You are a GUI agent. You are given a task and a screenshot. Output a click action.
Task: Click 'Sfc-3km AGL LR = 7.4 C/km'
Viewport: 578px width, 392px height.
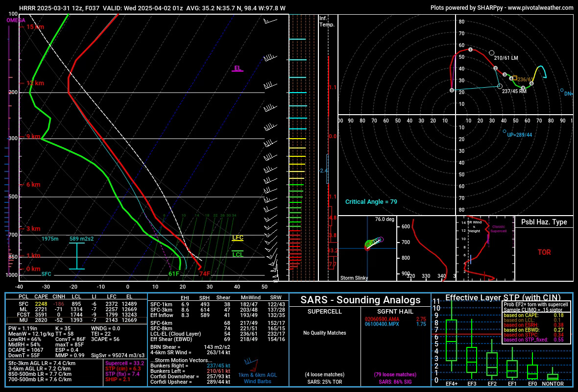42,363
